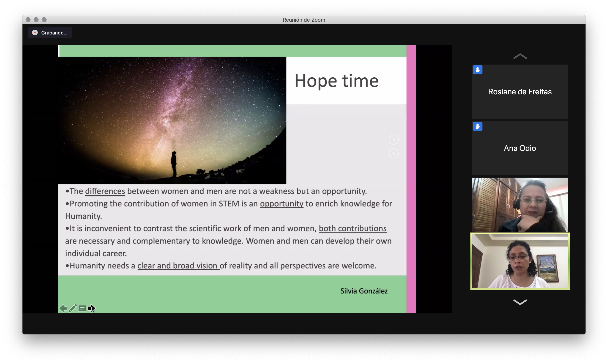Click the underlined 'both contributions' text
The image size is (608, 364).
pyautogui.click(x=352, y=229)
